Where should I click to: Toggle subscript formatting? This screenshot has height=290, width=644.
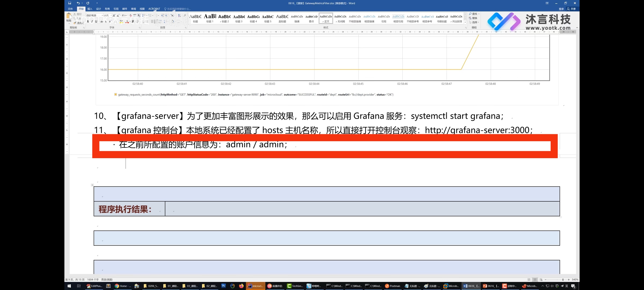(106, 22)
